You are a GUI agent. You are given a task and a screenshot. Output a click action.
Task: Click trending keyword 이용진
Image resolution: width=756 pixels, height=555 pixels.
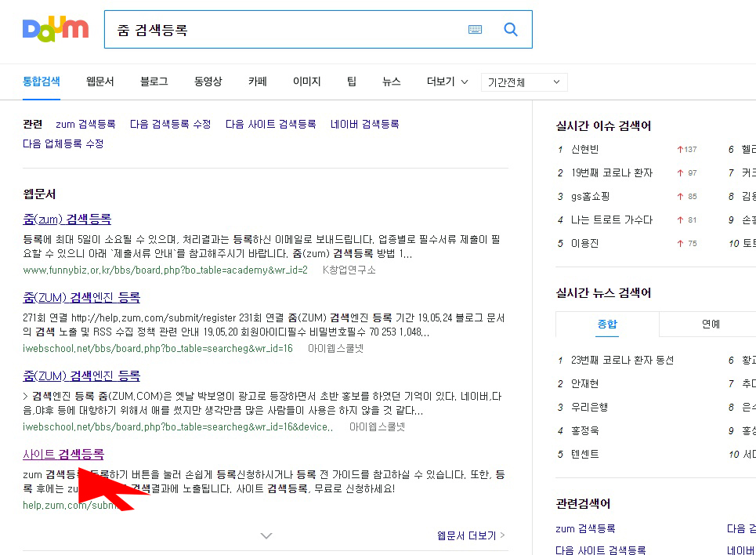click(x=585, y=243)
